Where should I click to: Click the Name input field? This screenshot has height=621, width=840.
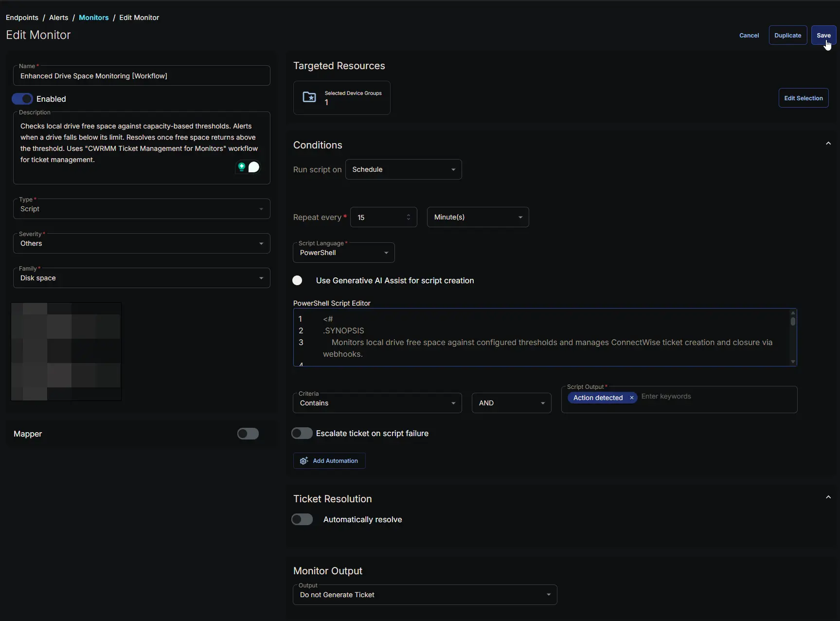pos(142,76)
